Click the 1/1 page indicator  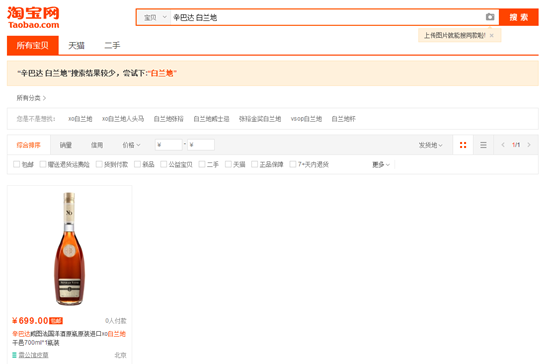coord(516,145)
